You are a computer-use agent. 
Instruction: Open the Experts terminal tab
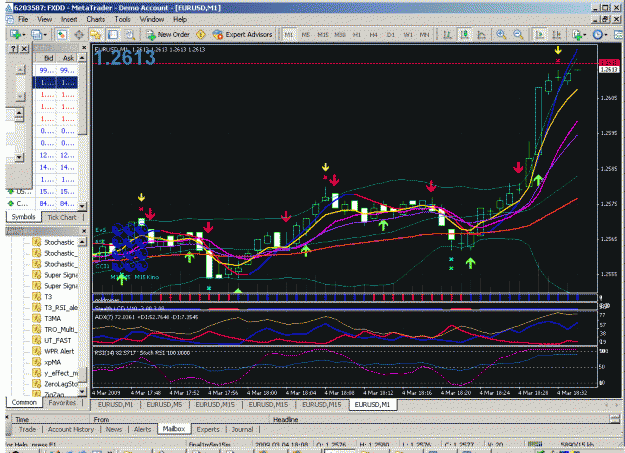[208, 429]
